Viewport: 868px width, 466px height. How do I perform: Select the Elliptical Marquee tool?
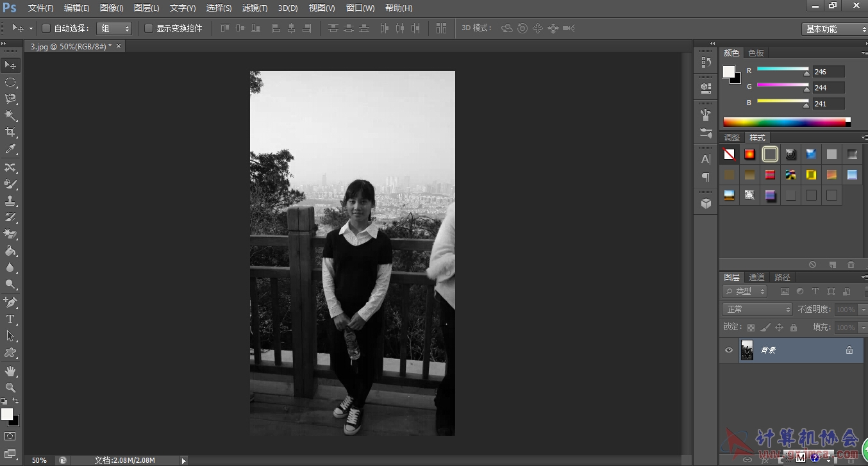10,82
